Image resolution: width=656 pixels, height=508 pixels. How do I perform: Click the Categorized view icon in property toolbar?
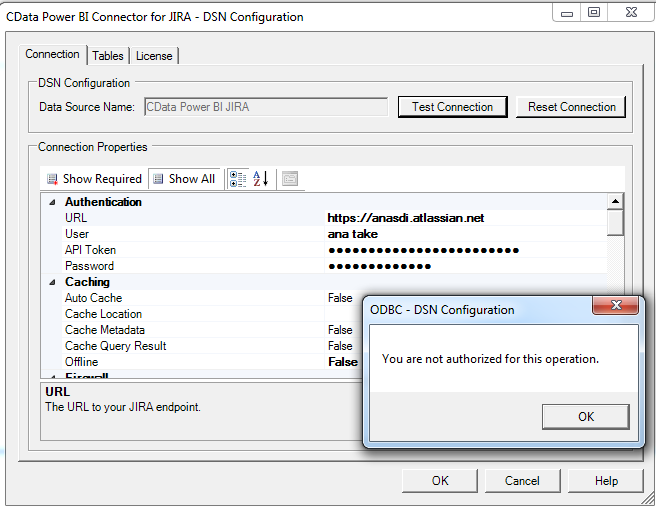click(x=238, y=179)
